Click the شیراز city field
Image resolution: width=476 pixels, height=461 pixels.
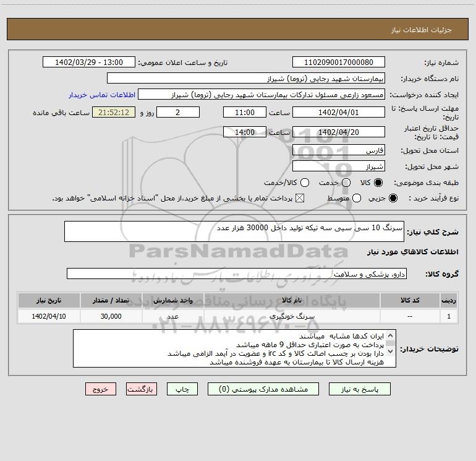(339, 166)
